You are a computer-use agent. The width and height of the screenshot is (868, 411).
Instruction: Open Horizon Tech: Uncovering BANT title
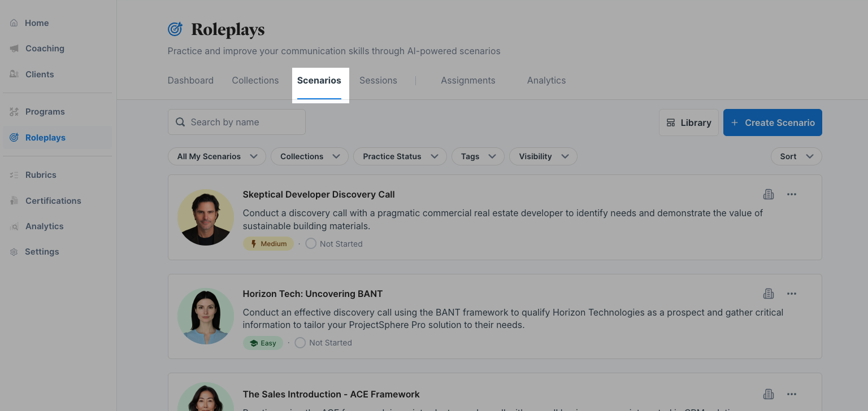coord(313,294)
